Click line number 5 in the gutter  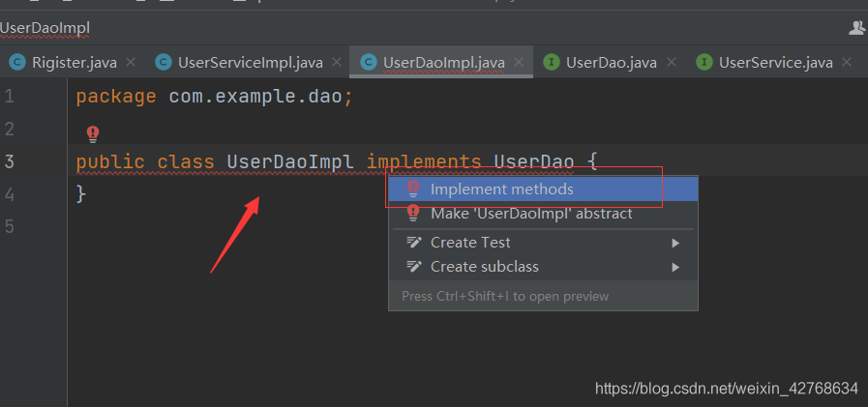[x=9, y=227]
